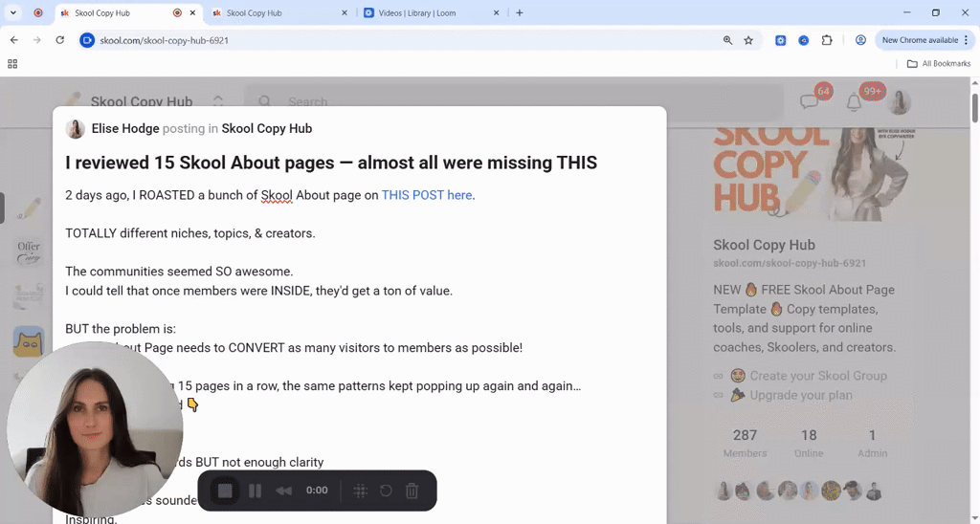
Task: Close the Videos | Library | Loom tab
Action: 497,12
